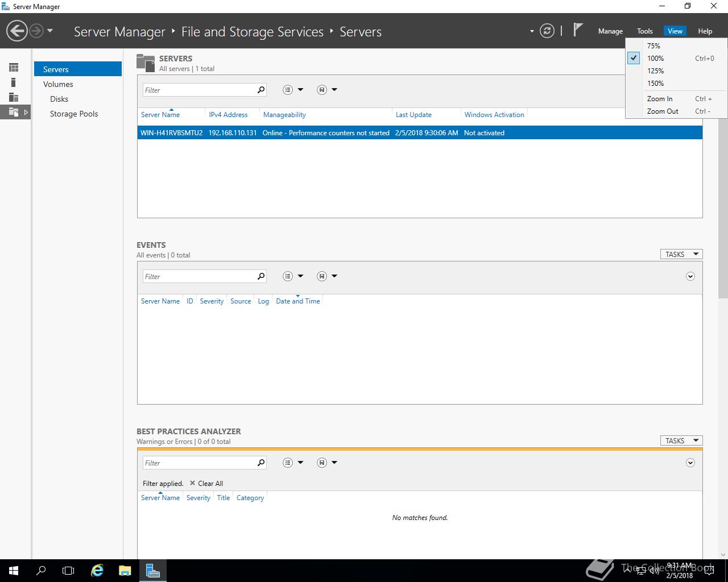This screenshot has width=728, height=582.
Task: Open list options icon in Events section
Action: [288, 276]
